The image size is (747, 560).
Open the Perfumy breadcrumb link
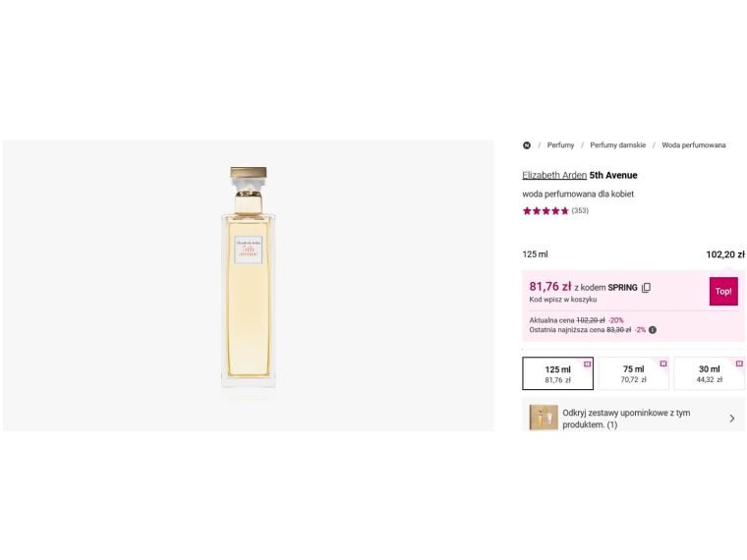560,145
